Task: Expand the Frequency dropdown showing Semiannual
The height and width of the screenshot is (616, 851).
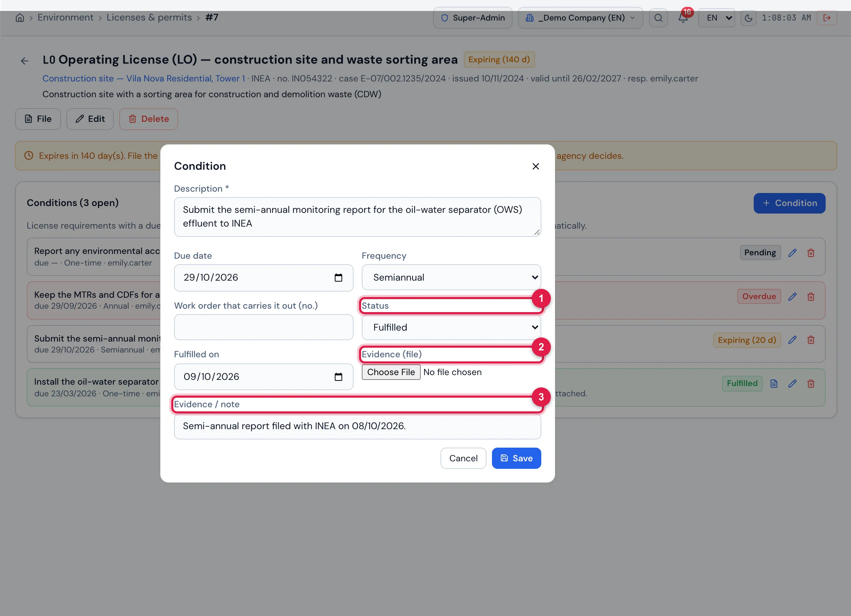Action: click(x=451, y=278)
